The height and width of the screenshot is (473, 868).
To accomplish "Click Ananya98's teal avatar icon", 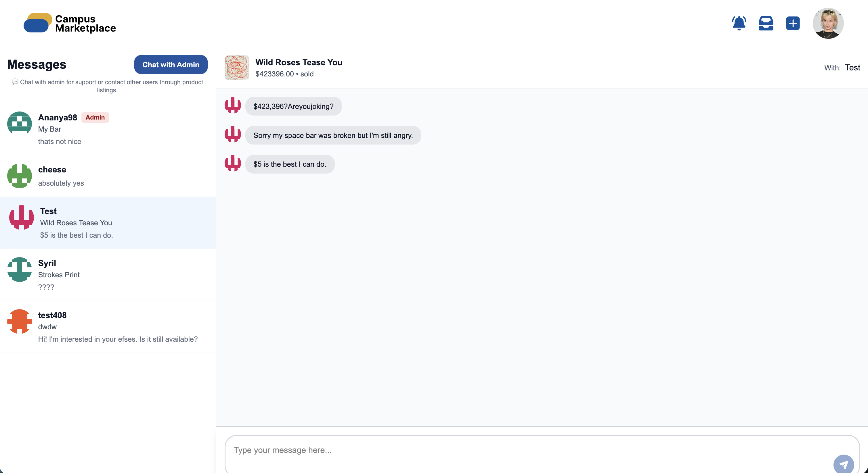I will coord(20,123).
